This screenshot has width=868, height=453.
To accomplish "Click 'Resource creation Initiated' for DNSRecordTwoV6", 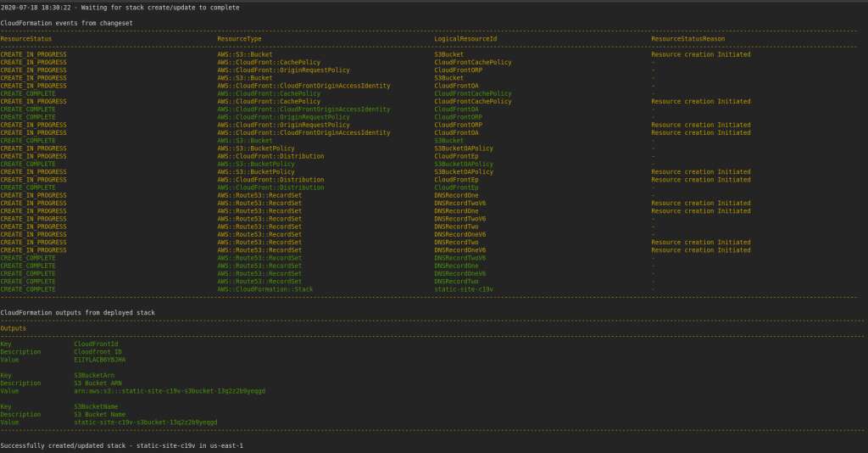I will pyautogui.click(x=701, y=204).
